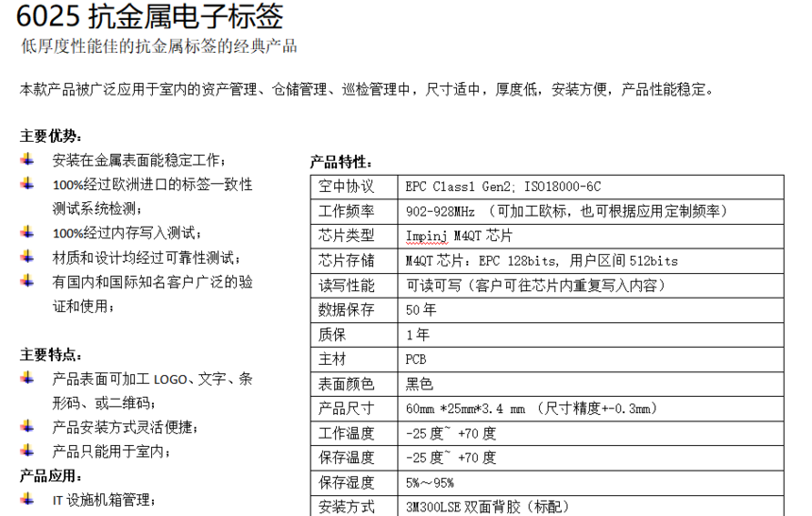Select the 产品特性 table heading

coord(341,163)
